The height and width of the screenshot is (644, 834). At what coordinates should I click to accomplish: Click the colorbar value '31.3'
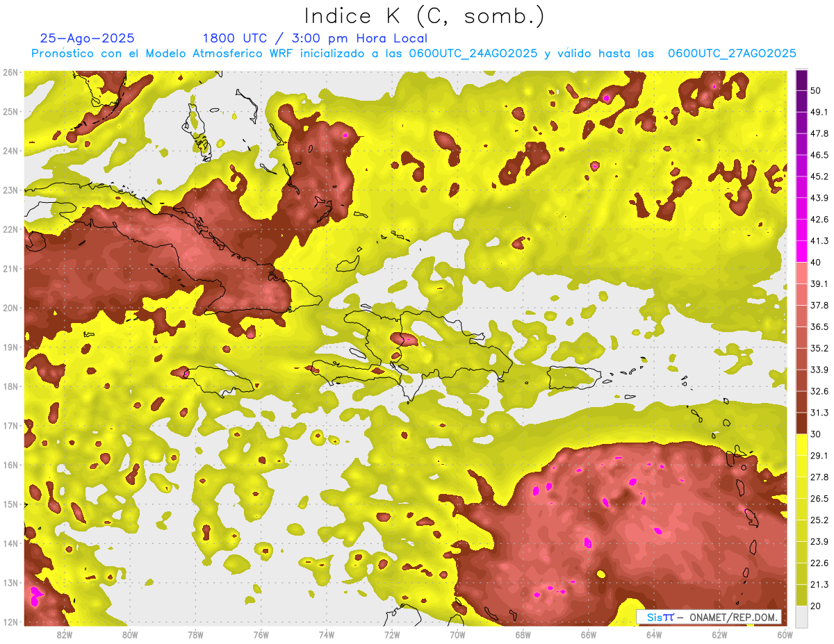click(819, 413)
